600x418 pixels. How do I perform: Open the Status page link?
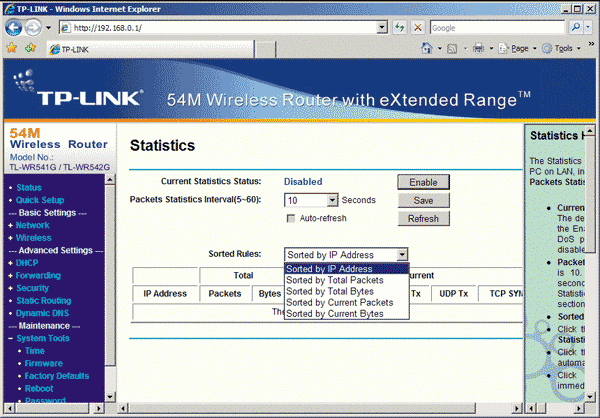coord(29,188)
